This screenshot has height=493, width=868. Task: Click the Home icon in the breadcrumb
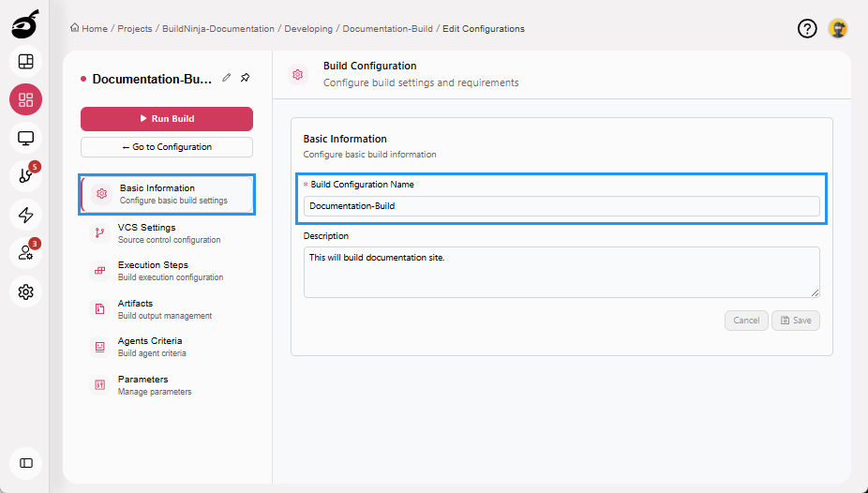tap(75, 28)
